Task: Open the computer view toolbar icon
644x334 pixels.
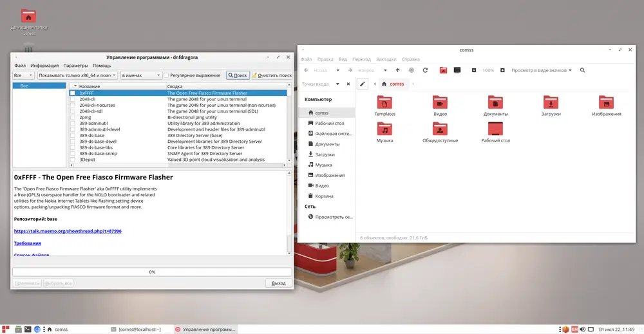Action: click(x=457, y=70)
